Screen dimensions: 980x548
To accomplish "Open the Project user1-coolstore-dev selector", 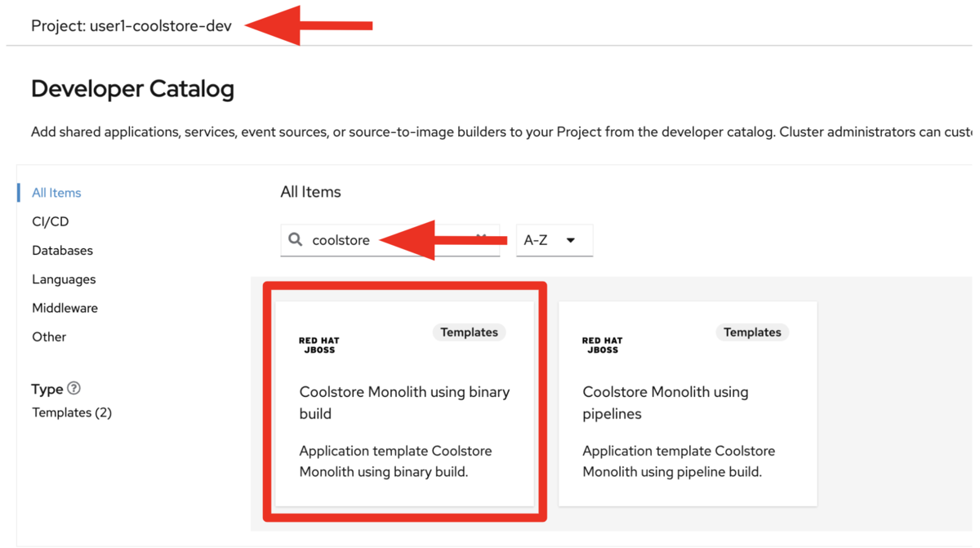I will pos(131,26).
